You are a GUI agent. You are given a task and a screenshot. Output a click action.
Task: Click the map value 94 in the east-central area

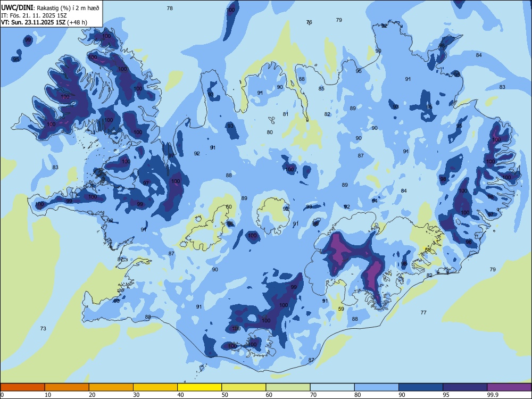(375, 201)
